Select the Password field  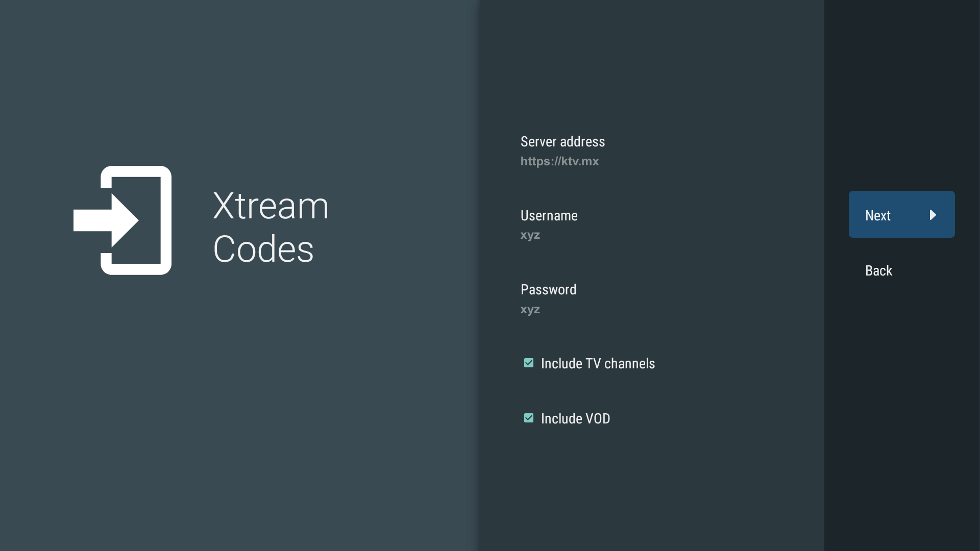click(x=651, y=299)
